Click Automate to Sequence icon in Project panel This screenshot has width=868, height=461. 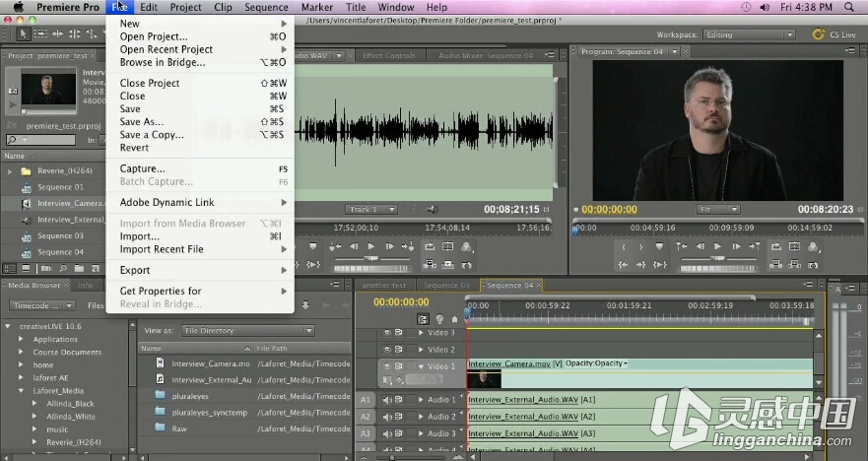(46, 268)
